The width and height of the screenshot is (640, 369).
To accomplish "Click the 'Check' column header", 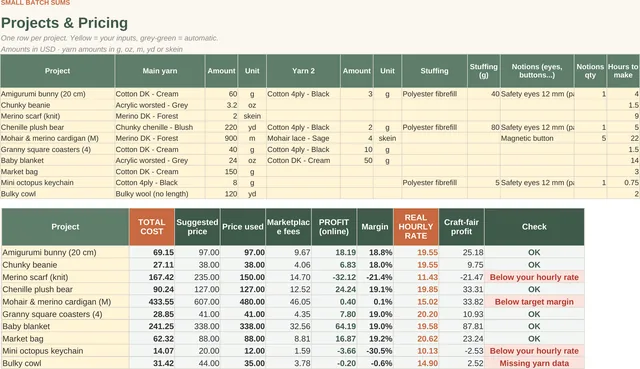I will [534, 227].
